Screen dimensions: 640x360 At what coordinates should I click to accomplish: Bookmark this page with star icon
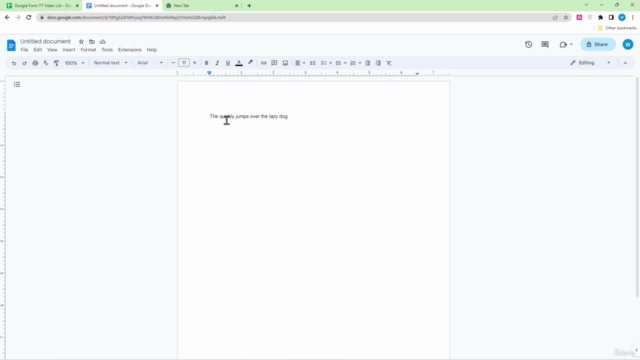point(566,18)
